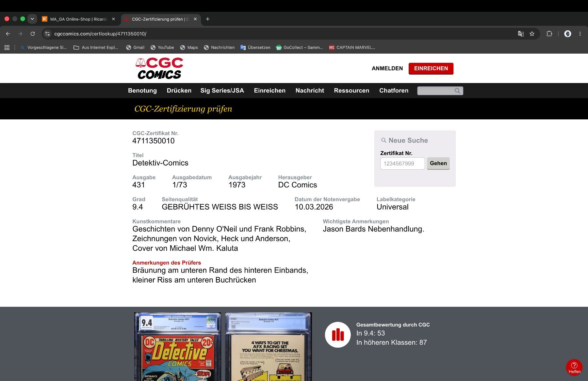Open the site information icon beside the URL

tap(47, 34)
